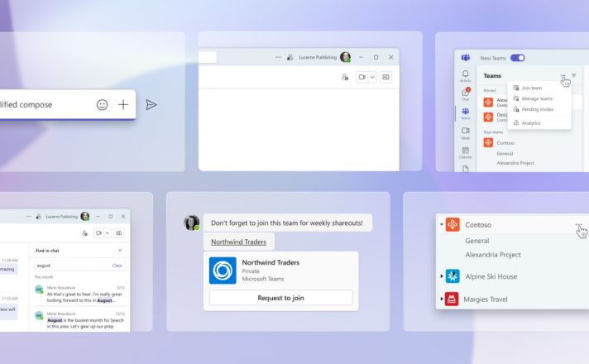This screenshot has width=589, height=364.
Task: Click Request to join button
Action: pos(281,298)
